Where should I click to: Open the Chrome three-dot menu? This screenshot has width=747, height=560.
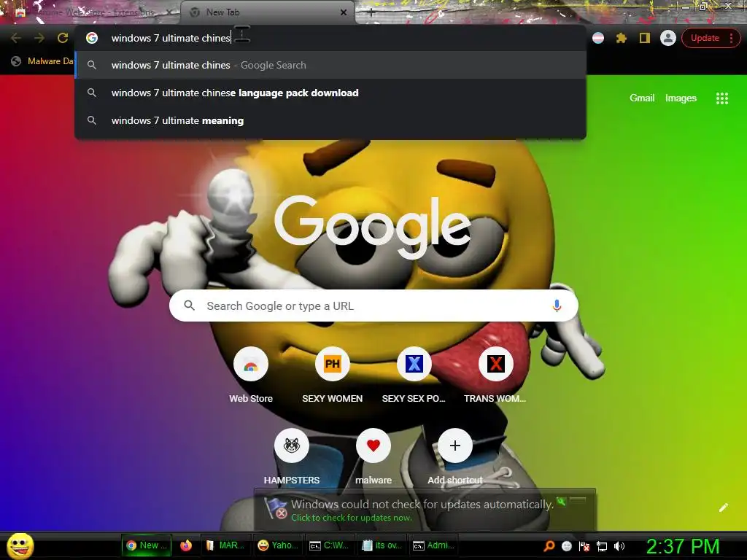pyautogui.click(x=731, y=38)
